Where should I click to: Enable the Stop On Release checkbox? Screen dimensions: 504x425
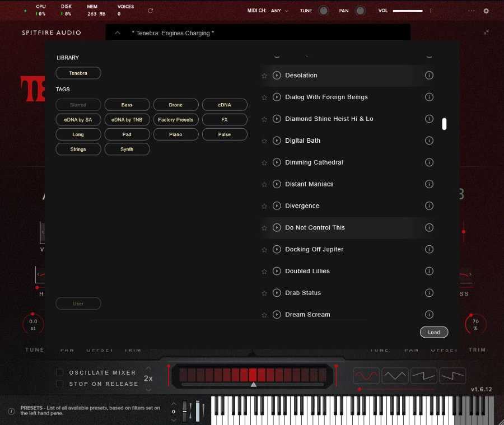tap(59, 384)
